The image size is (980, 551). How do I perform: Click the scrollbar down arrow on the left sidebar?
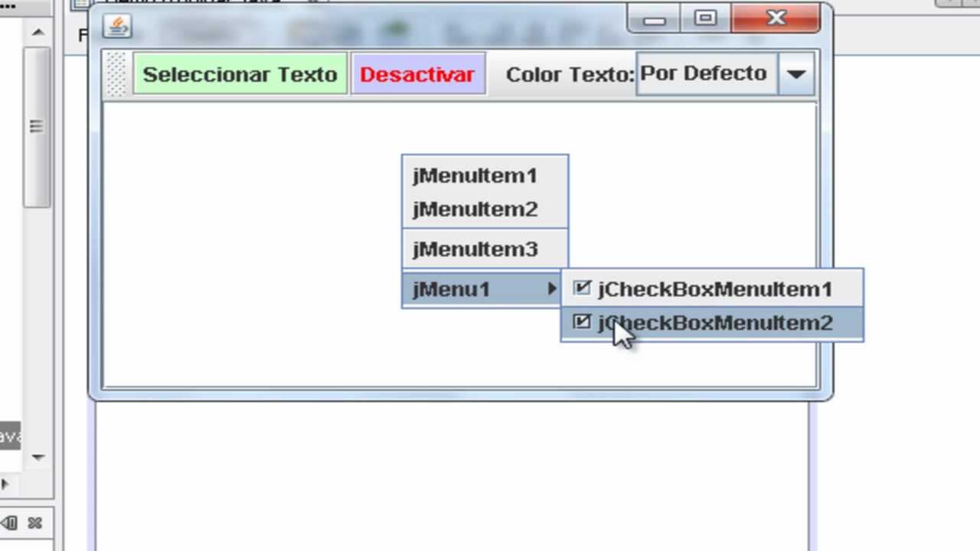click(x=37, y=457)
